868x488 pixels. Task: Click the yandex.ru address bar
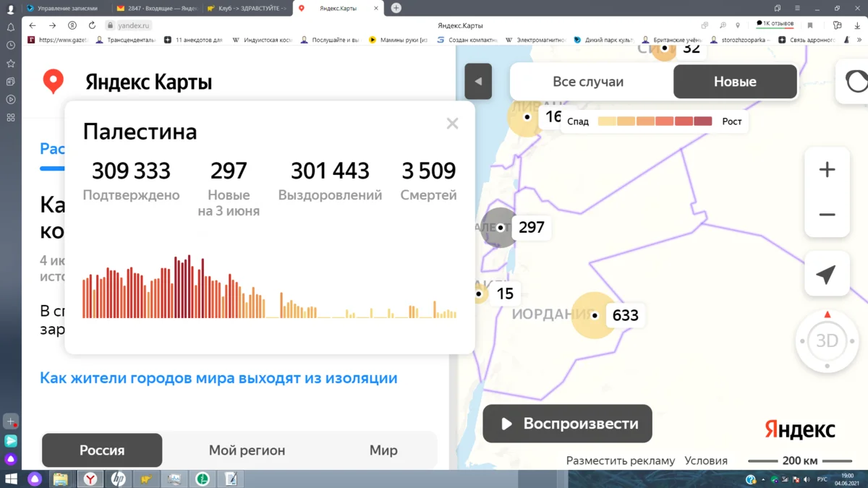pyautogui.click(x=134, y=25)
